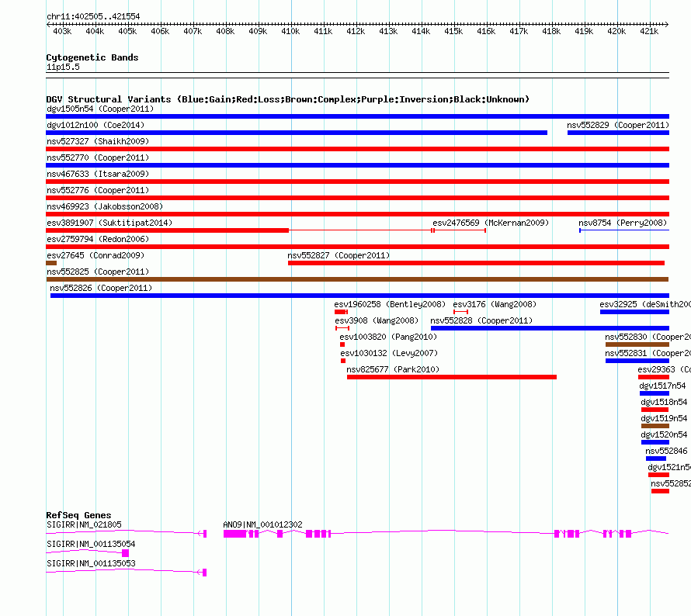Click the esv29363 variant label
This screenshot has width=691, height=616.
(664, 369)
